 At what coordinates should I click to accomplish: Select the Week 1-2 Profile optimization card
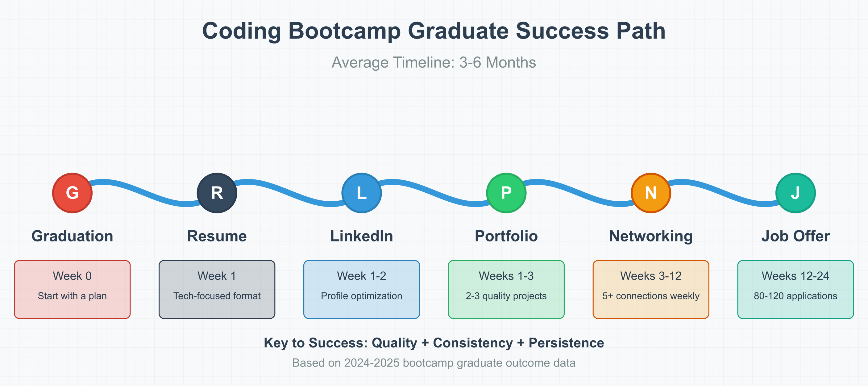tap(362, 289)
